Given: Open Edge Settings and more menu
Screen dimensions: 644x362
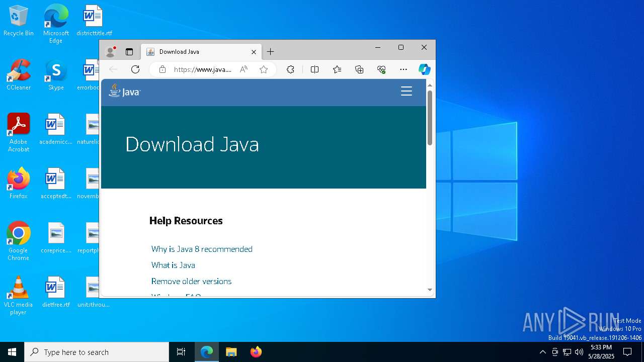Looking at the screenshot, I should point(404,69).
